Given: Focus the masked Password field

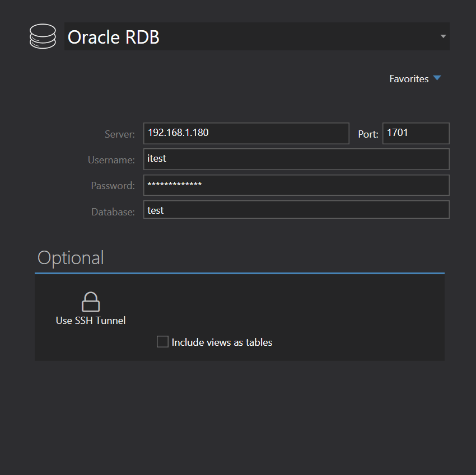Looking at the screenshot, I should (296, 185).
